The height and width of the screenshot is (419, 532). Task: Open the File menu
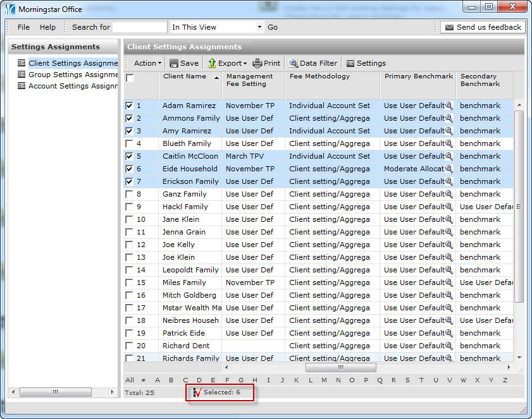point(23,27)
